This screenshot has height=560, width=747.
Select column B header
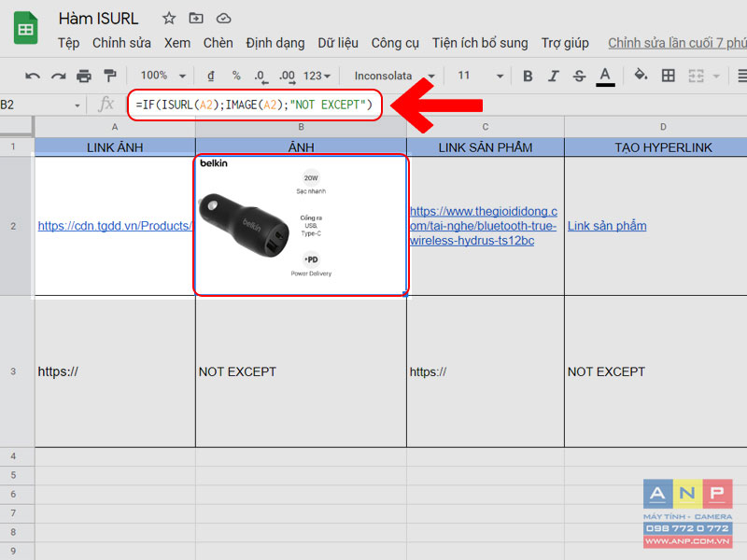[x=301, y=127]
